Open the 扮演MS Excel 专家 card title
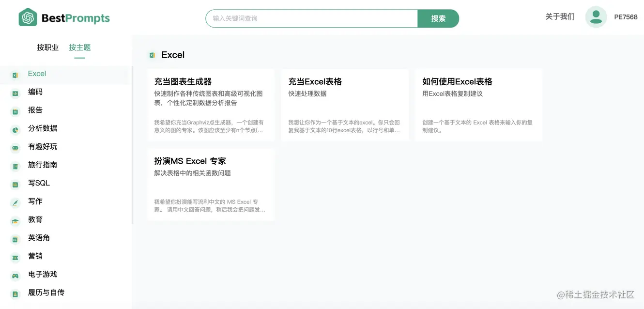Image resolution: width=644 pixels, height=309 pixels. click(x=190, y=161)
